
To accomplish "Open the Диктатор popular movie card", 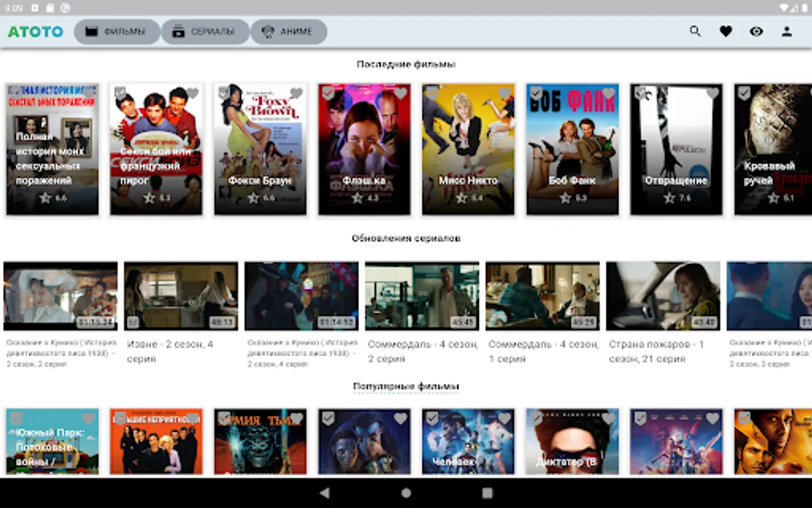I will pyautogui.click(x=572, y=441).
